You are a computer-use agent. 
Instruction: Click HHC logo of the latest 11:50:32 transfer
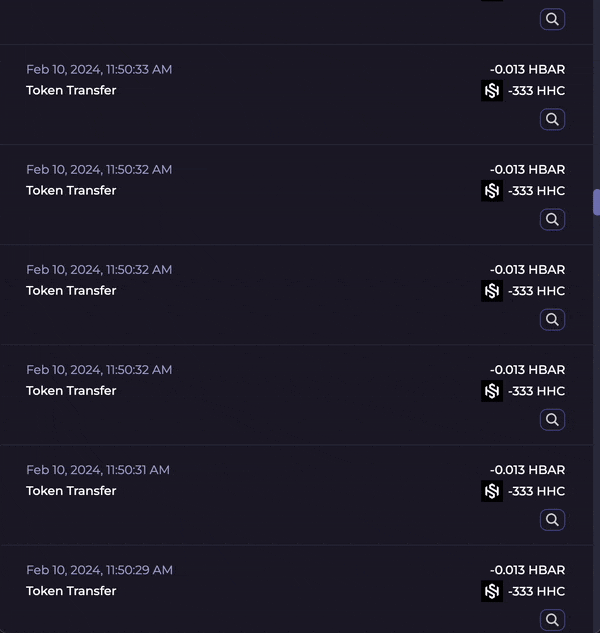pyautogui.click(x=492, y=191)
